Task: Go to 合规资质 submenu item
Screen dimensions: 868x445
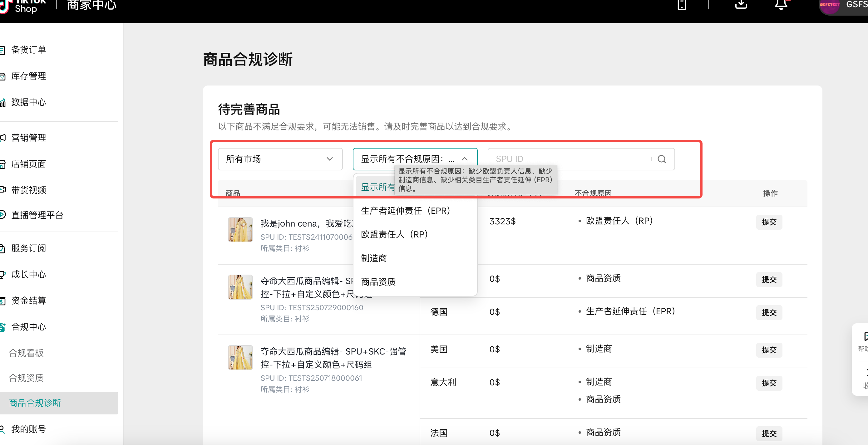Action: click(x=26, y=378)
